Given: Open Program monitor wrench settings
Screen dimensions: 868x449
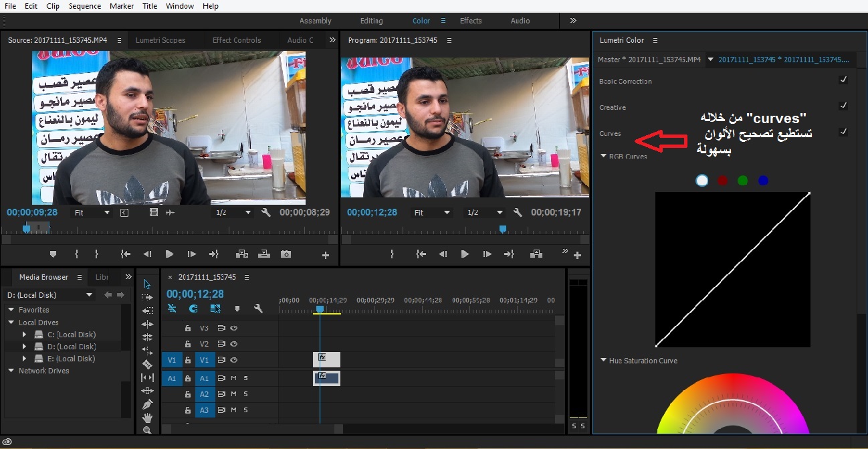Looking at the screenshot, I should click(517, 213).
